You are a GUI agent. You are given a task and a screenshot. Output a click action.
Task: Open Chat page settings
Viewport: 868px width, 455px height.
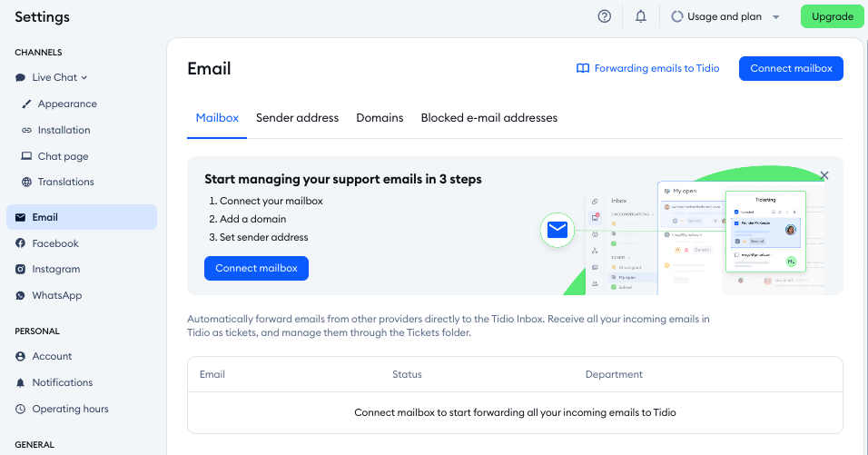(63, 156)
